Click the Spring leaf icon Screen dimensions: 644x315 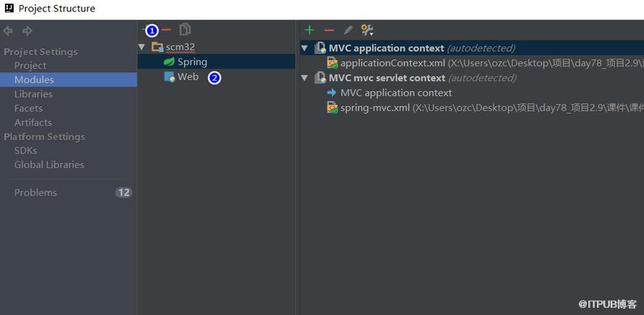click(x=169, y=62)
